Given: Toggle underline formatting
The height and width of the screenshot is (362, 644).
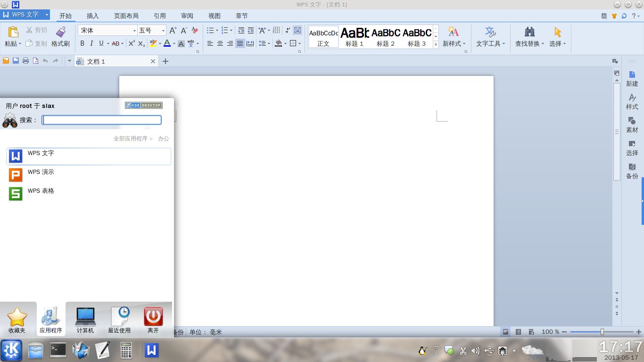Looking at the screenshot, I should click(x=101, y=43).
